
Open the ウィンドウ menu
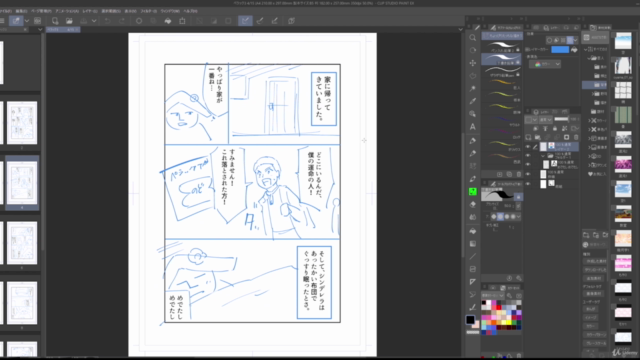170,11
